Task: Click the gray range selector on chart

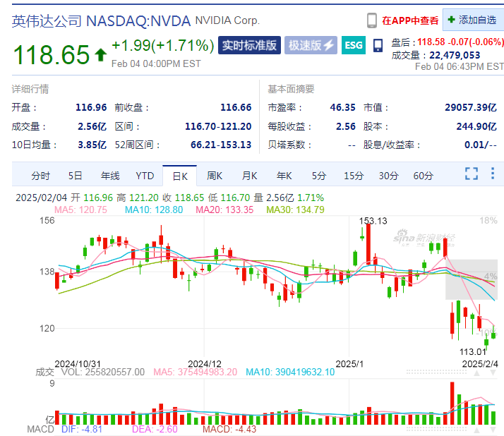Action: [471, 279]
